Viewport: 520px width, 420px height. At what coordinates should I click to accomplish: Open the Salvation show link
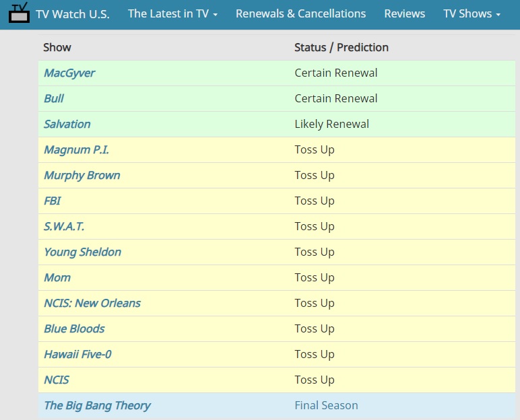[x=67, y=124]
